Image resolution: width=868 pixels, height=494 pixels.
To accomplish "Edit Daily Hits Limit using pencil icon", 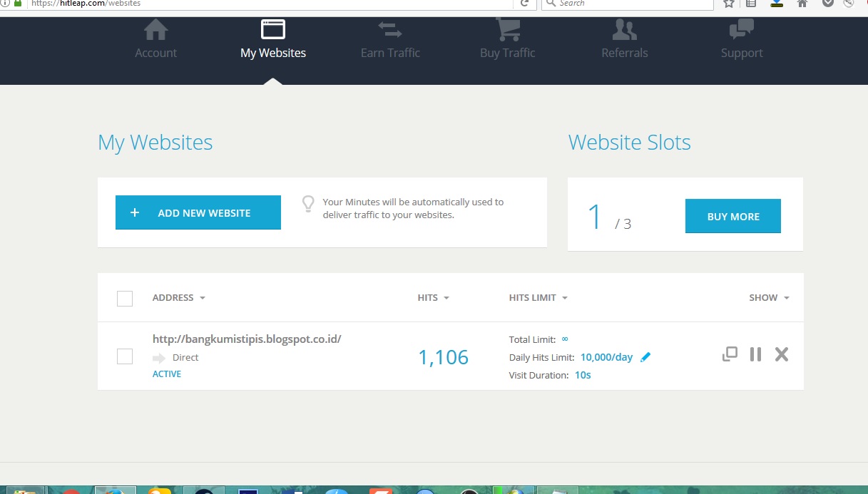I will (645, 356).
